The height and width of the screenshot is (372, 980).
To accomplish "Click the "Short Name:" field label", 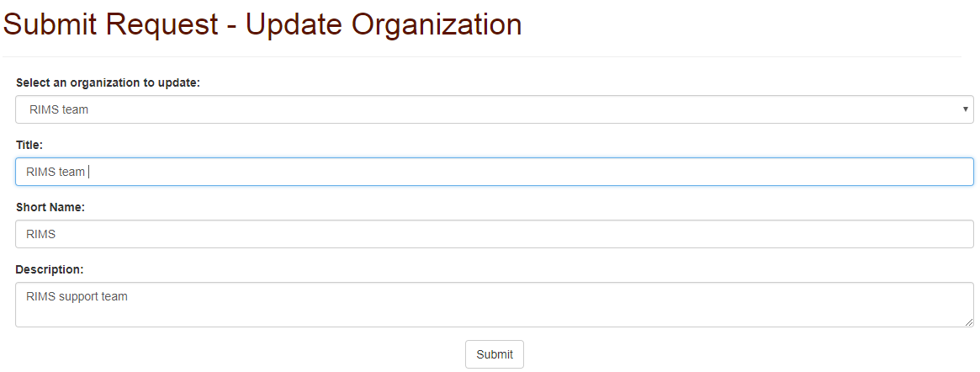I will (x=50, y=207).
